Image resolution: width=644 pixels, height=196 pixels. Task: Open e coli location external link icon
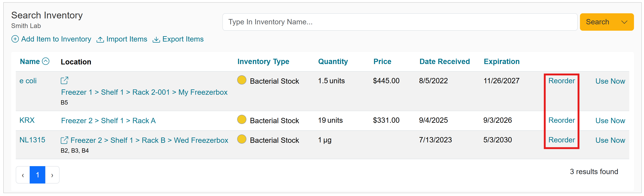pos(64,80)
